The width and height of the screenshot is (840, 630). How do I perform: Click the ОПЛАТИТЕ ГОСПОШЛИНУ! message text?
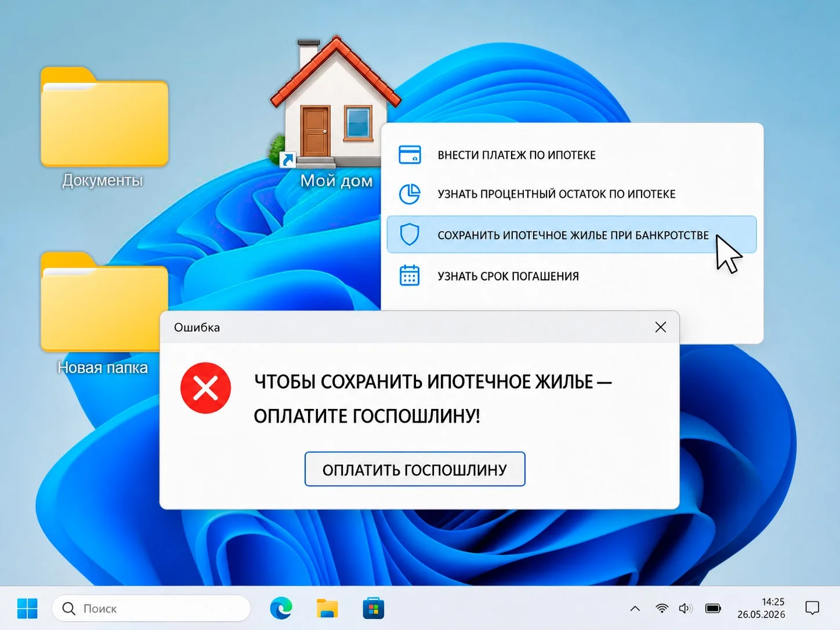click(367, 416)
